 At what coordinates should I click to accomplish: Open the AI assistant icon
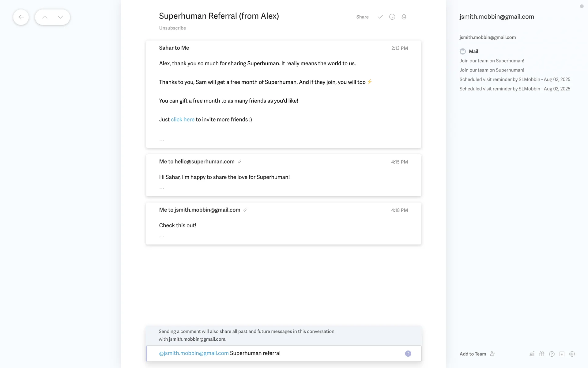click(532, 354)
